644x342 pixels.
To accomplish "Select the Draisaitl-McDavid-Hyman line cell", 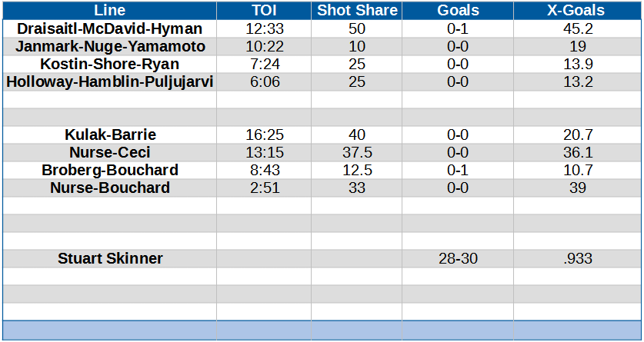I will pos(110,28).
